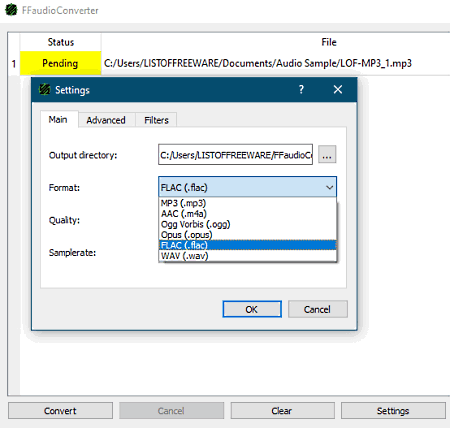Close the Settings dialog with X
Viewport: 450px width, 428px height.
click(338, 89)
